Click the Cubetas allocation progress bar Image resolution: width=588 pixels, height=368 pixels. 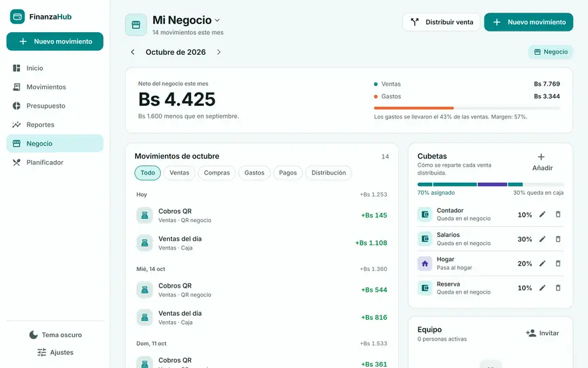(490, 185)
